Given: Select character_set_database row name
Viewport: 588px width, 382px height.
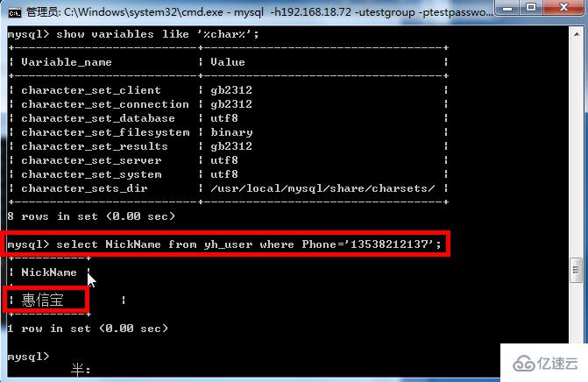Looking at the screenshot, I should [98, 118].
